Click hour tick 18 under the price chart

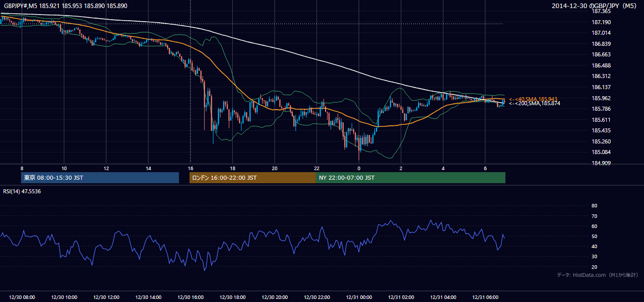(x=232, y=168)
